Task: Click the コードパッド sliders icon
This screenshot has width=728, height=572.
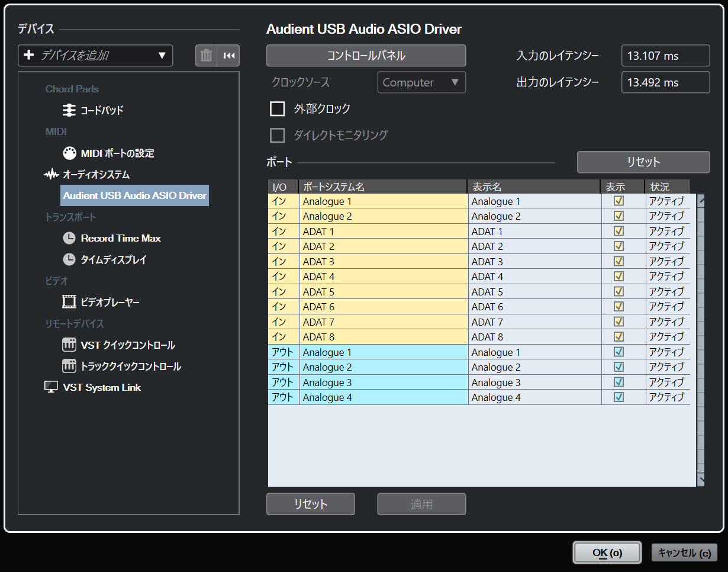Action: click(69, 110)
